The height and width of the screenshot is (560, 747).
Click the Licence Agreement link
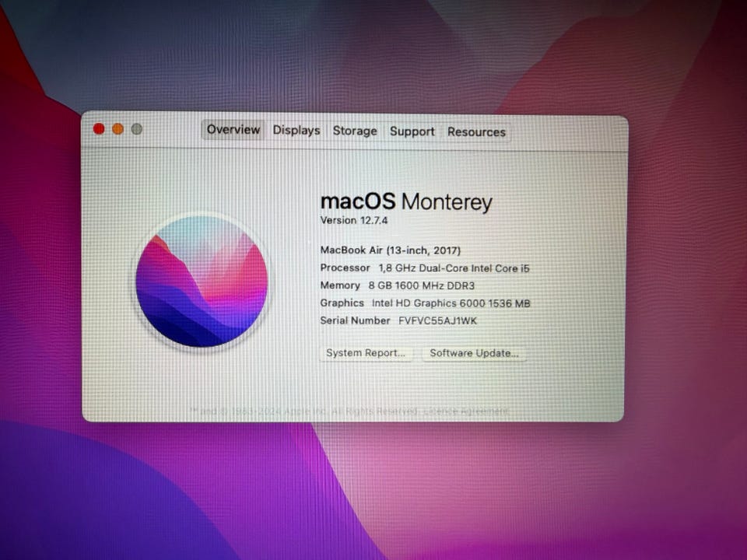(x=466, y=411)
